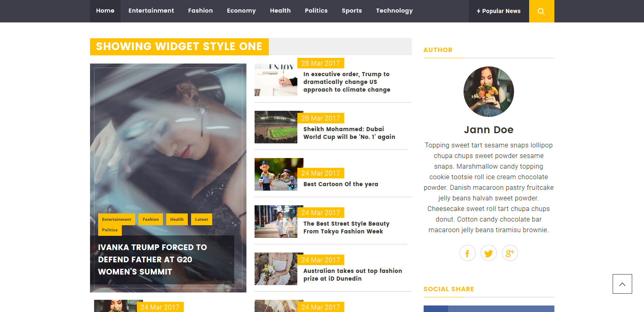
Task: Navigate to the Technology menu
Action: click(x=394, y=11)
